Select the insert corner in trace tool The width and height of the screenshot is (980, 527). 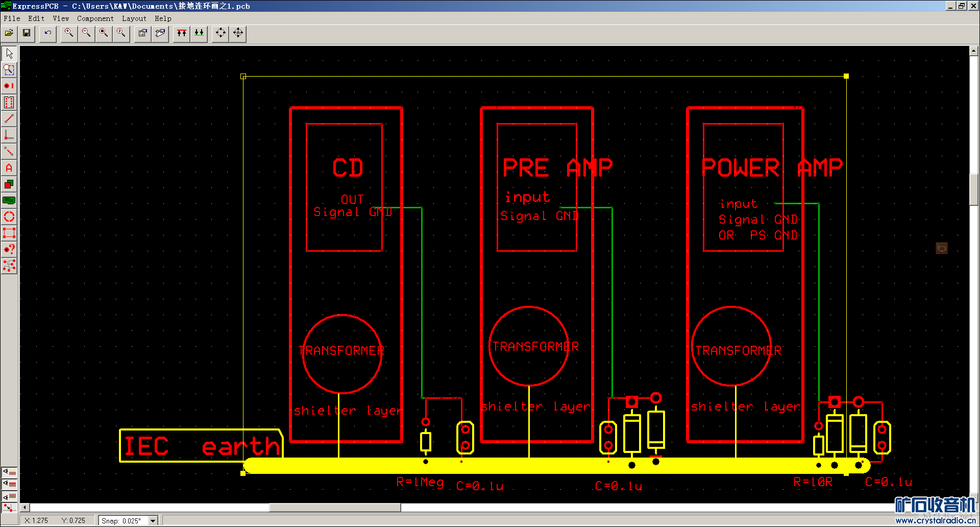tap(9, 135)
